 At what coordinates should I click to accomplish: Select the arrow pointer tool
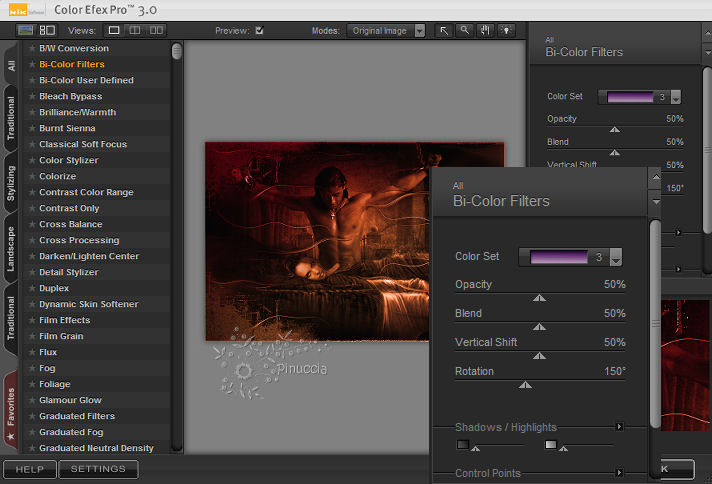(x=445, y=30)
